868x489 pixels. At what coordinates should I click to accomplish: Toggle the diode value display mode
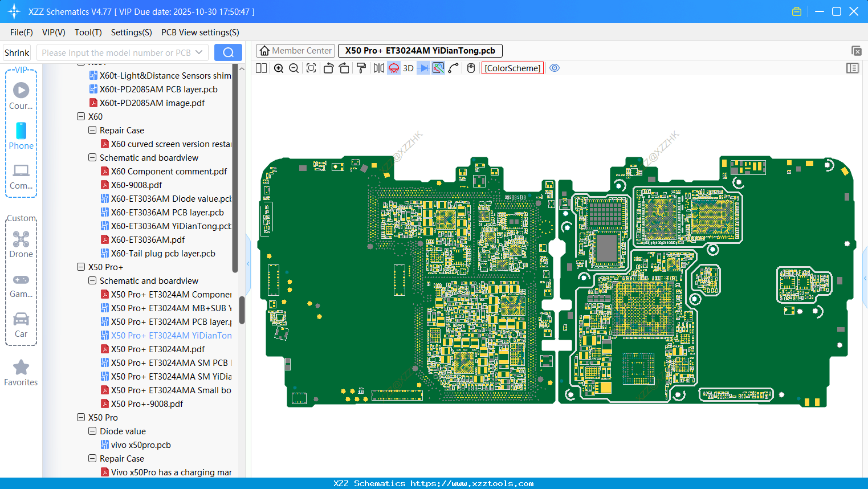pos(423,68)
